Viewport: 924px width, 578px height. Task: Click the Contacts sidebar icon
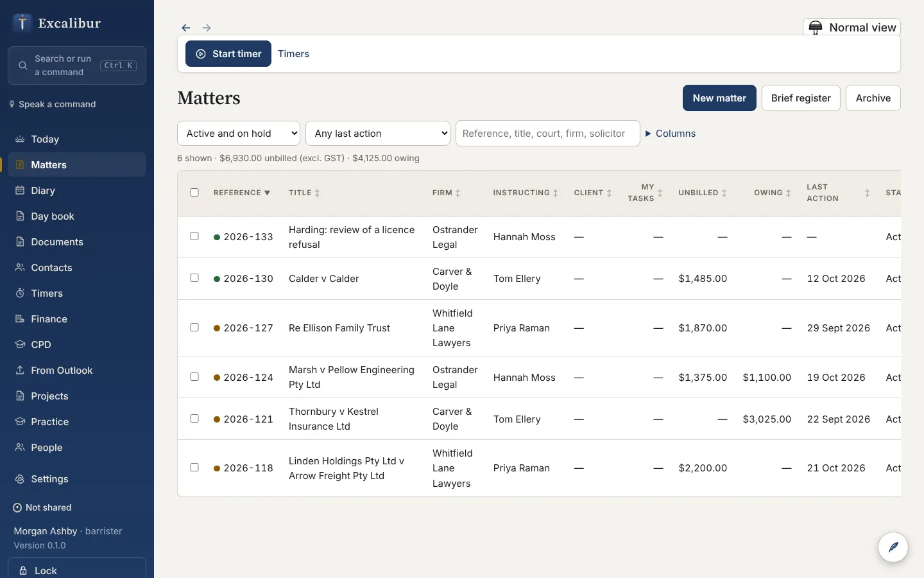(x=20, y=268)
